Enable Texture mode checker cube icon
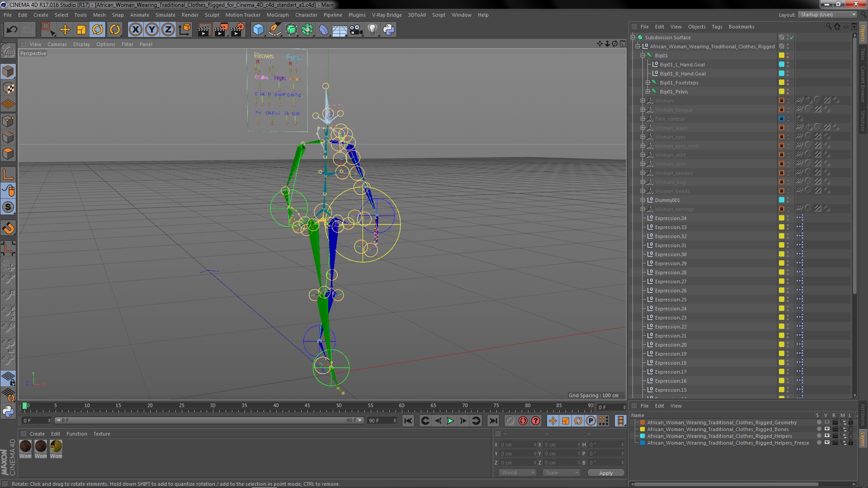Screen dimensions: 868x488 point(8,88)
